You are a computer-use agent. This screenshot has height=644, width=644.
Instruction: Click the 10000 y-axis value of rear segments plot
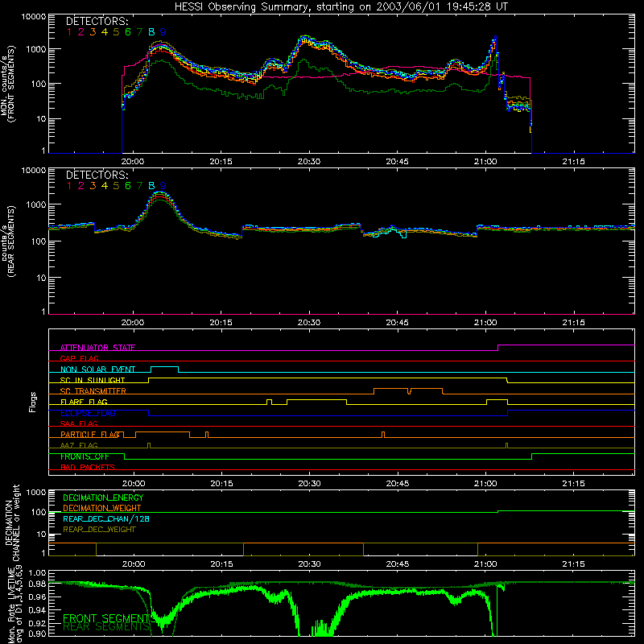34,171
